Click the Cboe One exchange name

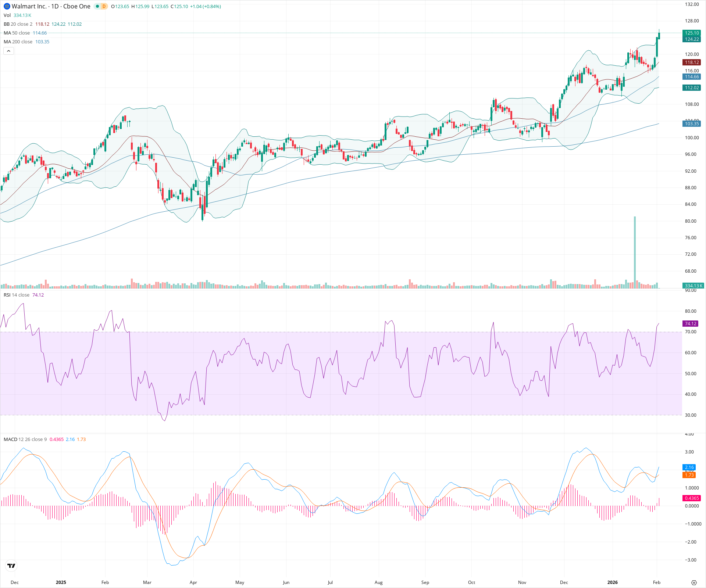coord(77,6)
